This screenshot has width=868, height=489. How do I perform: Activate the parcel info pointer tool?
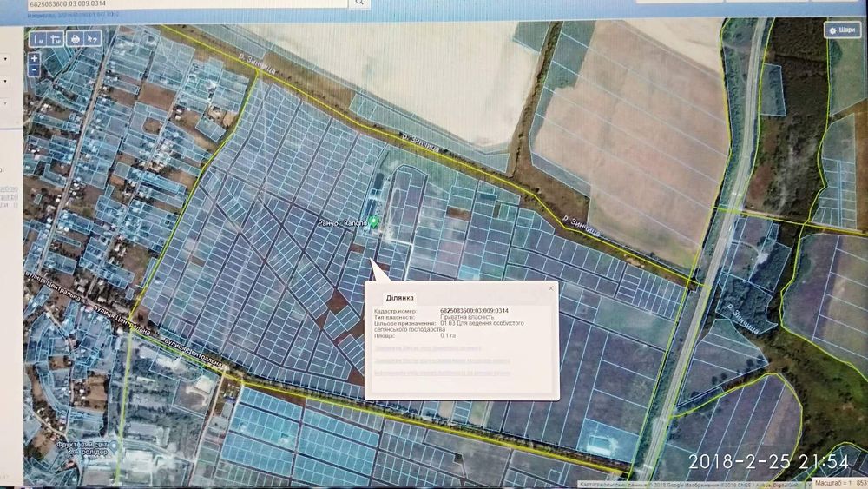click(93, 39)
